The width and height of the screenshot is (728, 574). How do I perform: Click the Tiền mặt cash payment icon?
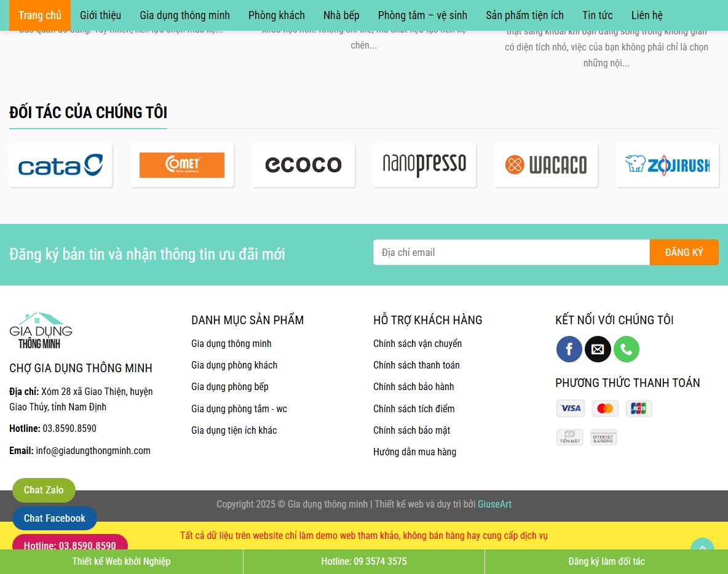570,437
